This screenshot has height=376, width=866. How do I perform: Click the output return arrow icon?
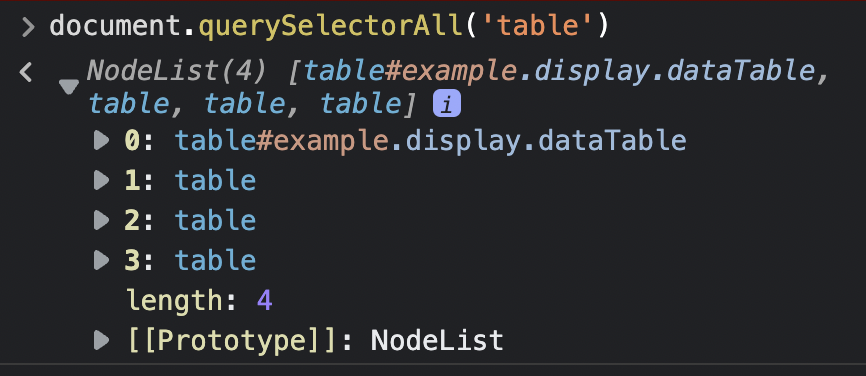(25, 71)
